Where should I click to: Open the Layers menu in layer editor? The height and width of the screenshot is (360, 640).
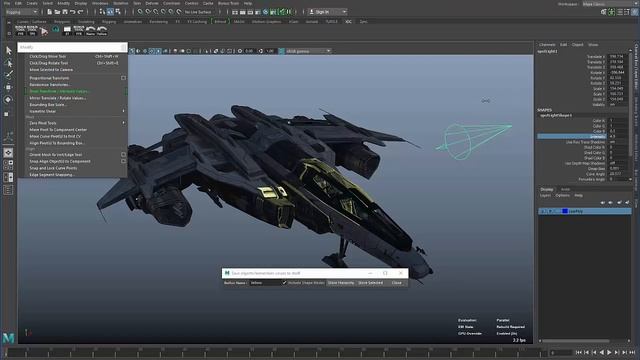(545, 196)
